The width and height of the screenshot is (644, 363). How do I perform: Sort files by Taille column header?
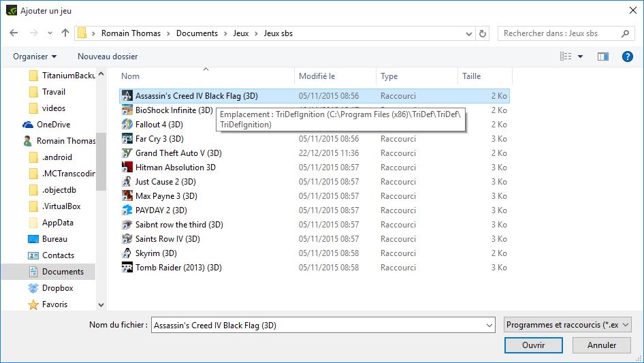tap(471, 76)
